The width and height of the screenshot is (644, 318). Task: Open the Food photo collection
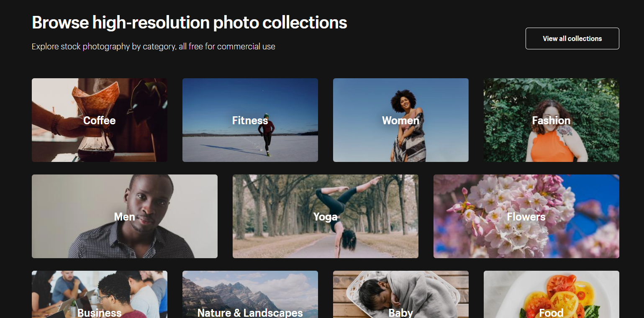click(552, 295)
